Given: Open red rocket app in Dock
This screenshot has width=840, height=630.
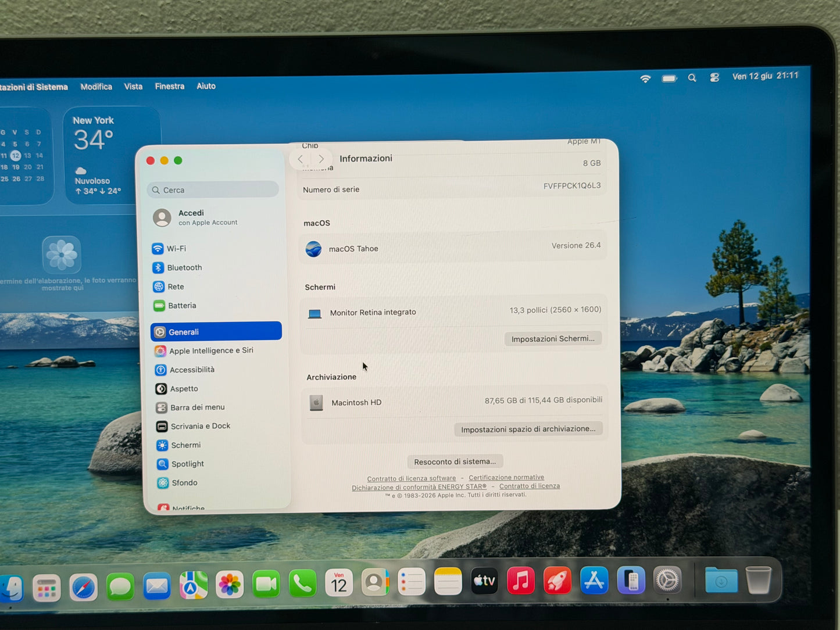Looking at the screenshot, I should pos(557,580).
